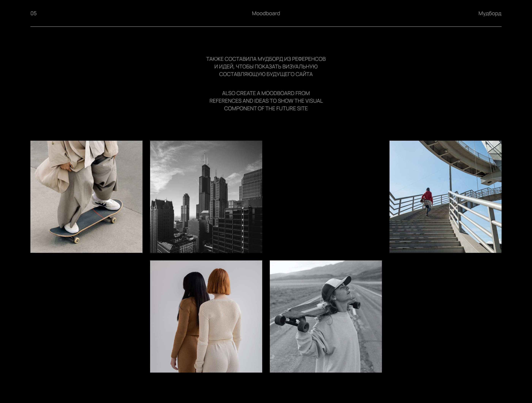Click the Russian text line "ТАКЖЕ СОСТАВИЛА МУДБОРД ИЗ РЕФЕРЕНСОВ"
532x403 pixels.
pyautogui.click(x=266, y=59)
